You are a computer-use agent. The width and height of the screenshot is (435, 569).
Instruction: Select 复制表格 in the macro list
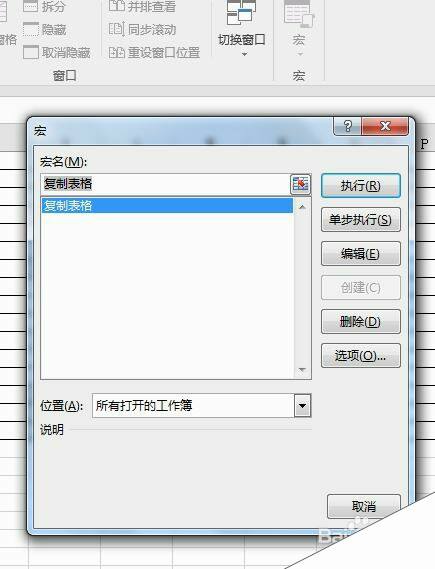click(167, 206)
